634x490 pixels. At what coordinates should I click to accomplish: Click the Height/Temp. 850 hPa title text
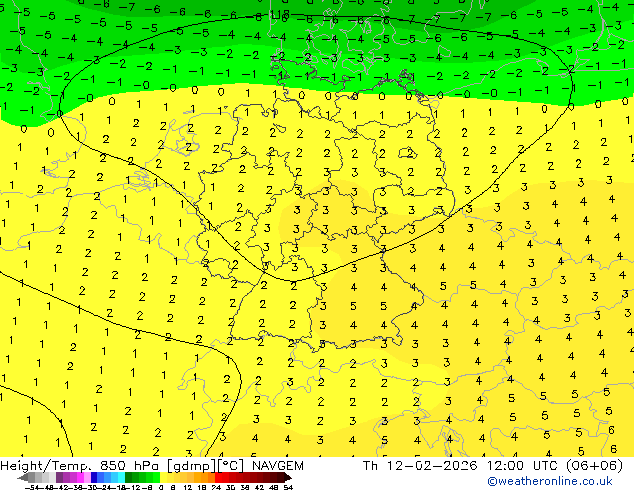click(82, 466)
